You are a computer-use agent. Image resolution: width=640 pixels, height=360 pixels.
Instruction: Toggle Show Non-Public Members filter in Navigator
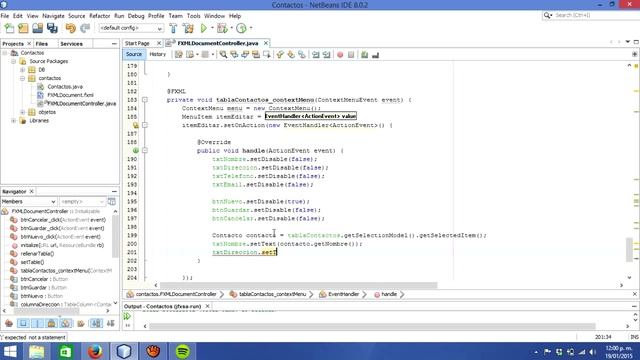click(51, 324)
